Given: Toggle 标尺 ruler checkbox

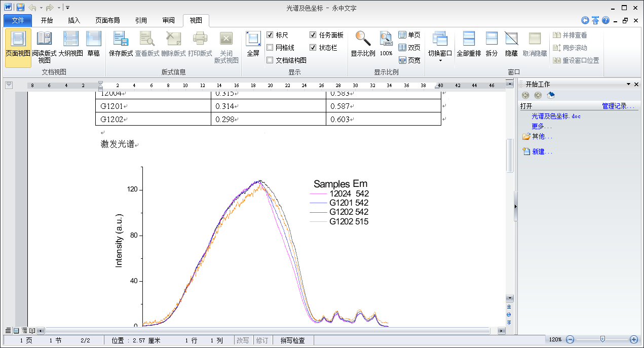Looking at the screenshot, I should 270,35.
